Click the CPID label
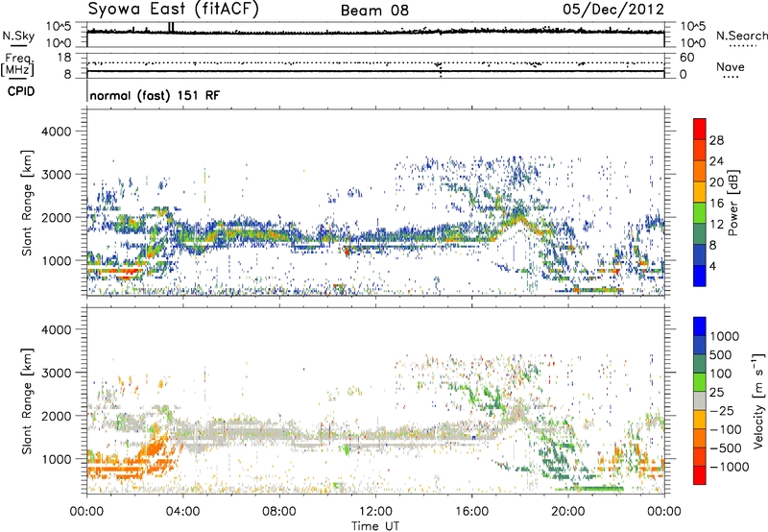 pos(21,91)
